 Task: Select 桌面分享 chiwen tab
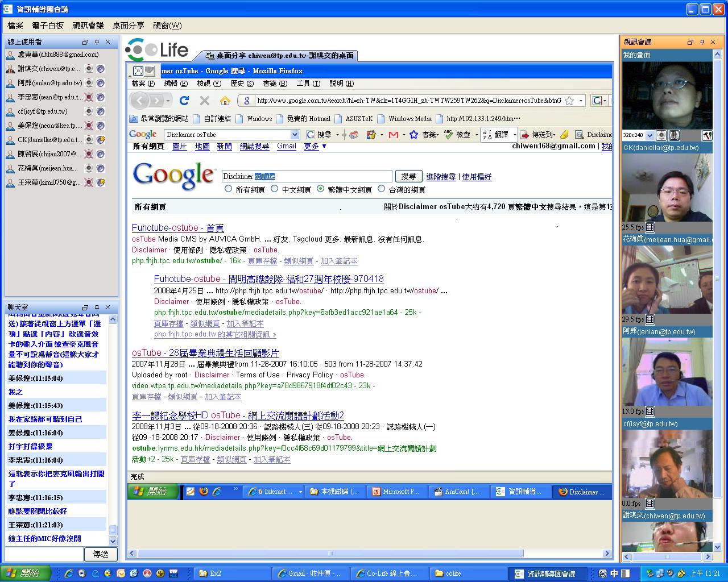pyautogui.click(x=279, y=55)
